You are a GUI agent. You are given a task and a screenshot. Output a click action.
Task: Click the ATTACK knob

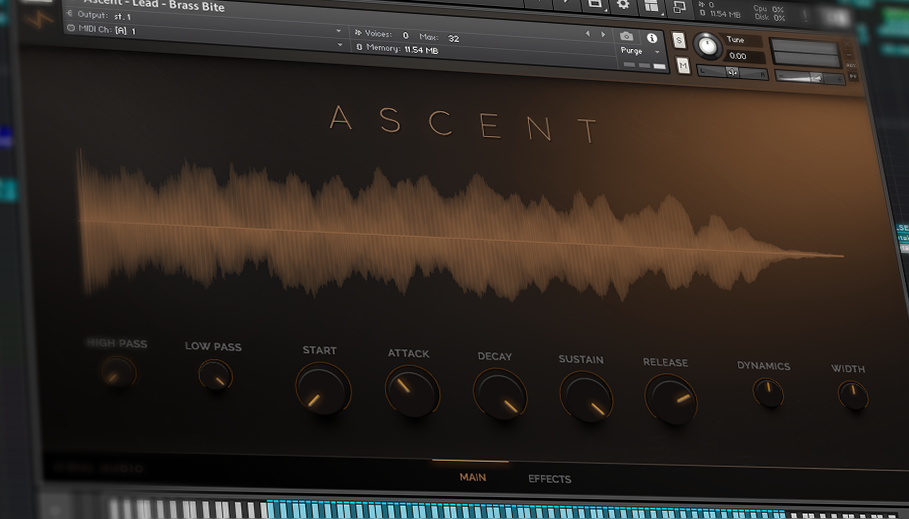(x=412, y=390)
